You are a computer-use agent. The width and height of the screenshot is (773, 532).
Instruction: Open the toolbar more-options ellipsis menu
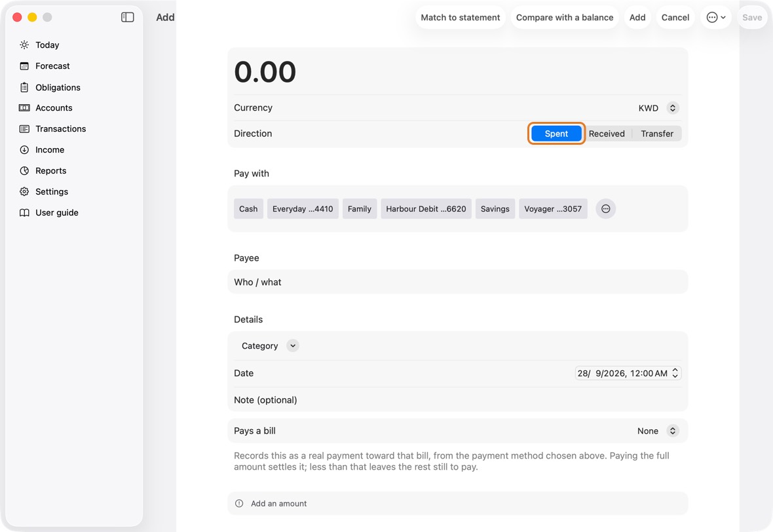click(x=716, y=17)
